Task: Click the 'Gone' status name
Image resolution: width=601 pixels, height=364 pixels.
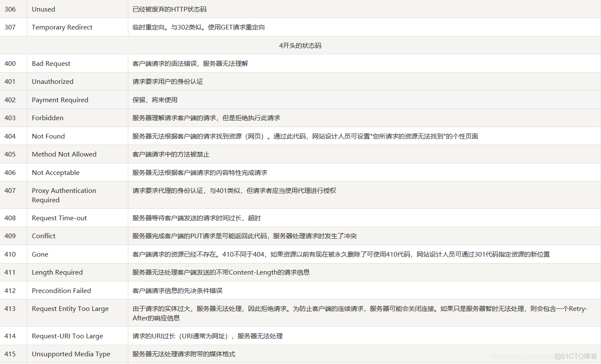Action: tap(40, 254)
